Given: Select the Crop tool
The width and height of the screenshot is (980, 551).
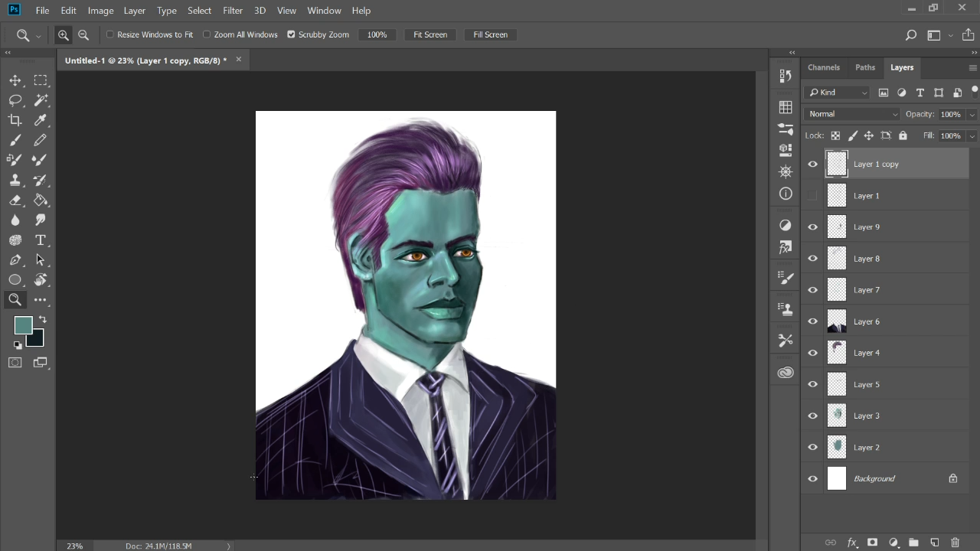Looking at the screenshot, I should (15, 120).
